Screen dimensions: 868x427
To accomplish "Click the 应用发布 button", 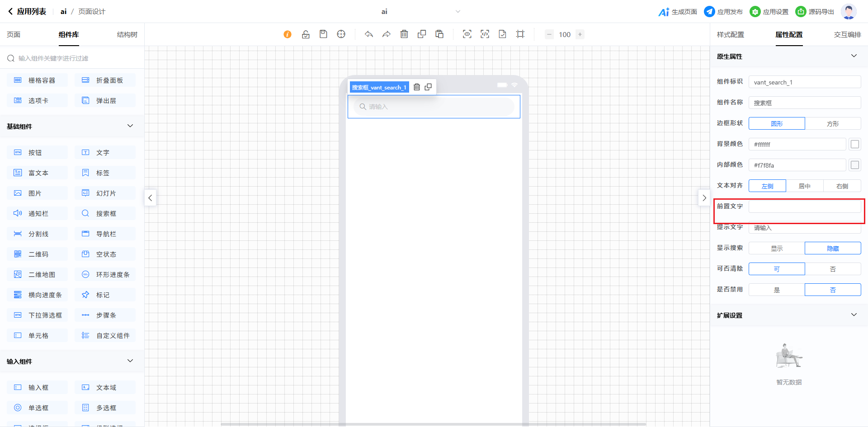I will click(723, 12).
